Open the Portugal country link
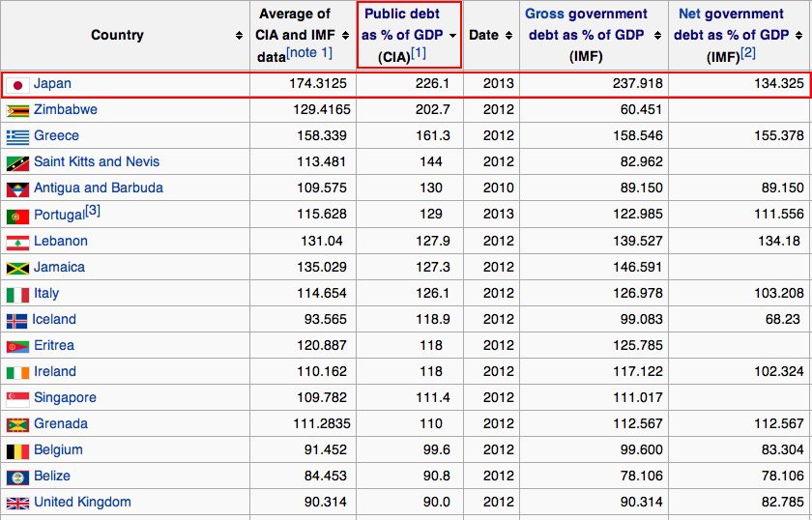Viewport: 812px width, 520px height. tap(59, 216)
